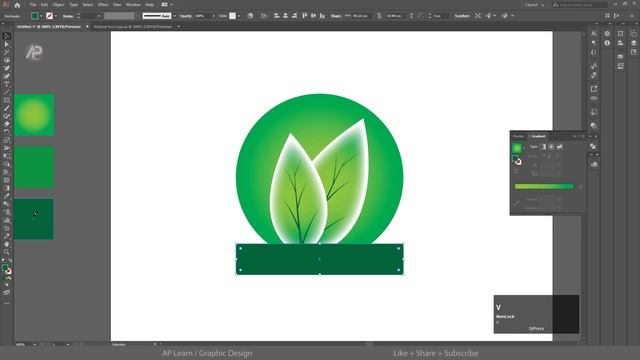Choose the Freeform gradient type
This screenshot has width=640, height=360.
(560, 147)
